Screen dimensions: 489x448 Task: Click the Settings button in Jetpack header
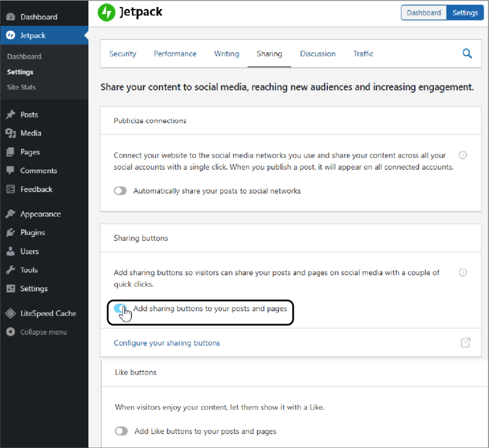point(465,12)
